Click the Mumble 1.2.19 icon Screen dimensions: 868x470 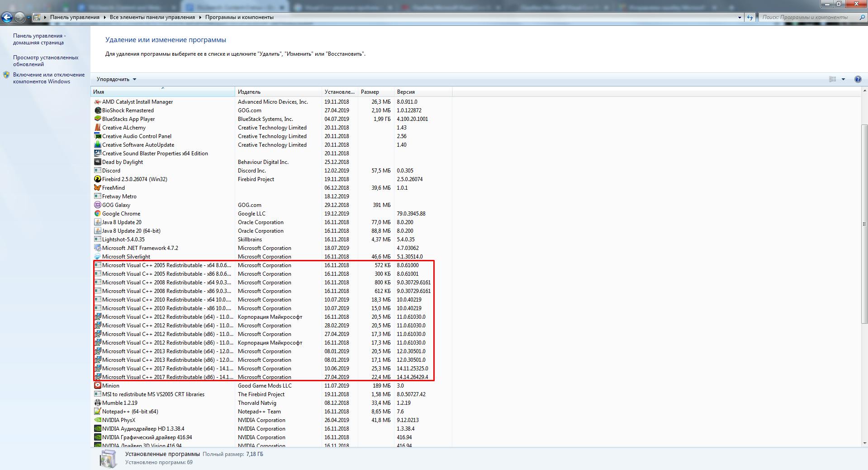coord(98,403)
